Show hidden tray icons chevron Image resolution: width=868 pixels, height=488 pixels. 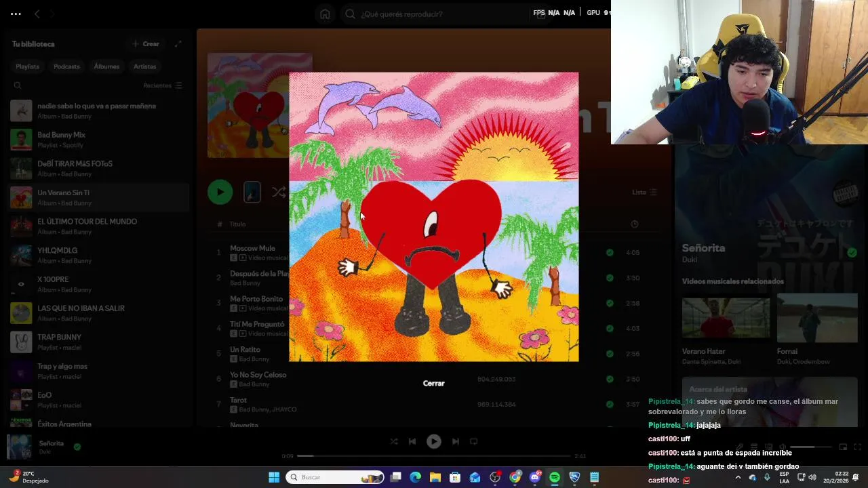738,477
